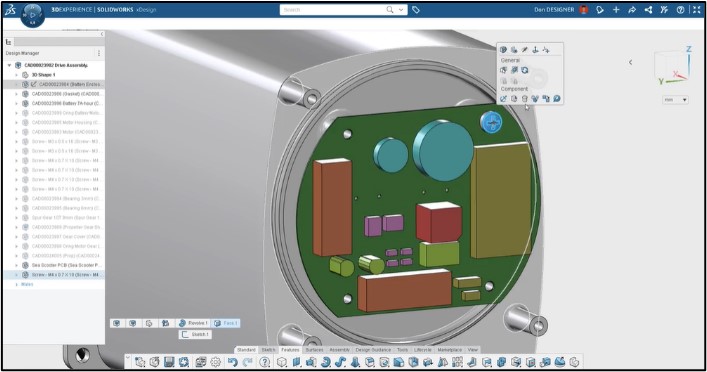Click the plus Add icon in top bar

[616, 9]
